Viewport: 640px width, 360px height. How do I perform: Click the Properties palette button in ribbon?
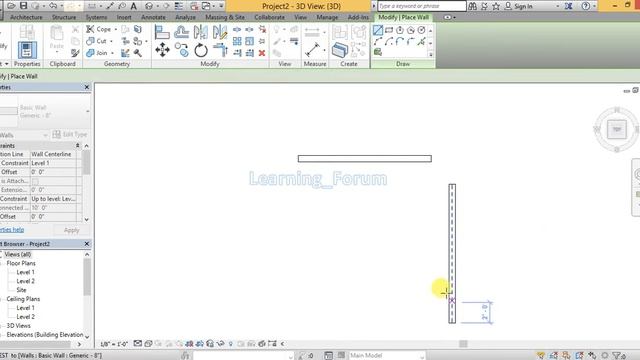27,50
